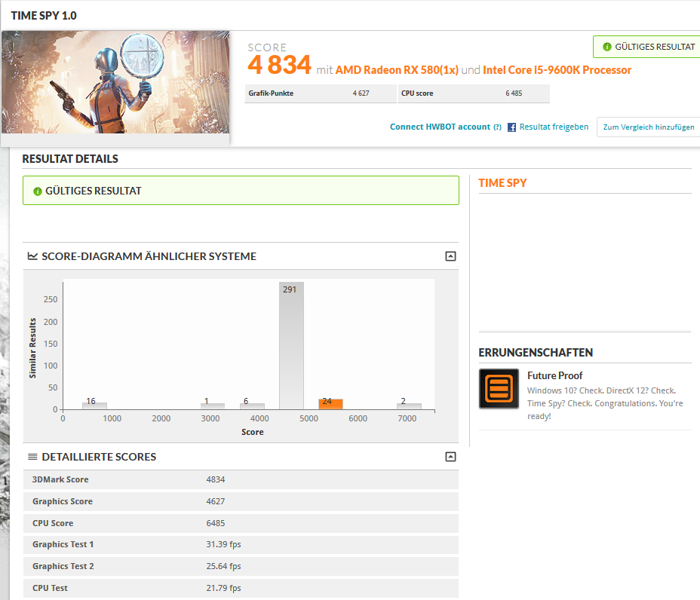This screenshot has height=600, width=700.
Task: Click the Graphics Test 2 row
Action: tap(241, 566)
